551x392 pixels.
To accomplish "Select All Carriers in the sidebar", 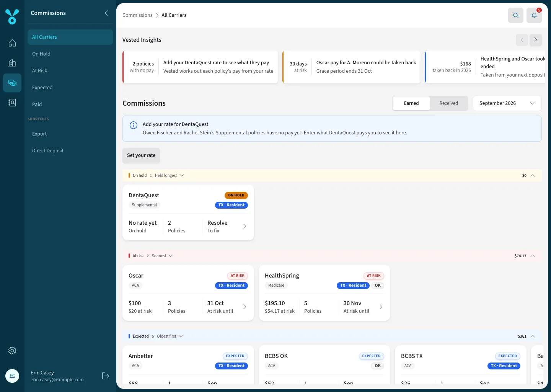I will (x=70, y=37).
